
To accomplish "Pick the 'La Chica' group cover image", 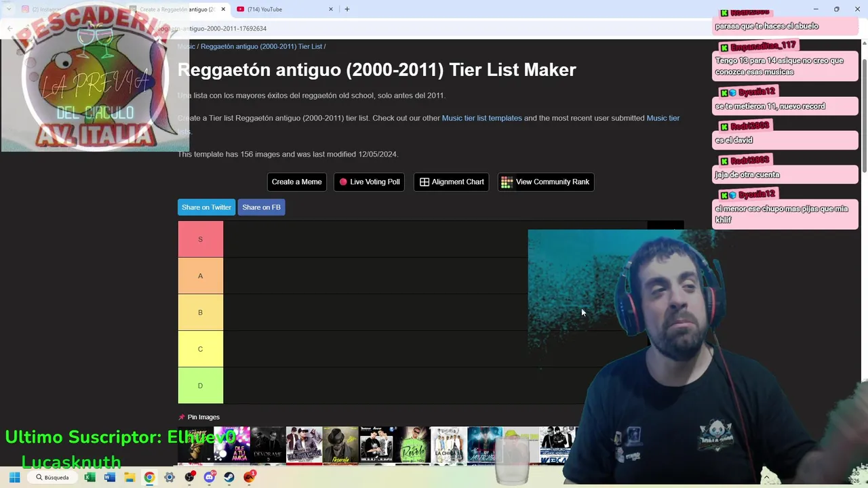I will point(449,444).
